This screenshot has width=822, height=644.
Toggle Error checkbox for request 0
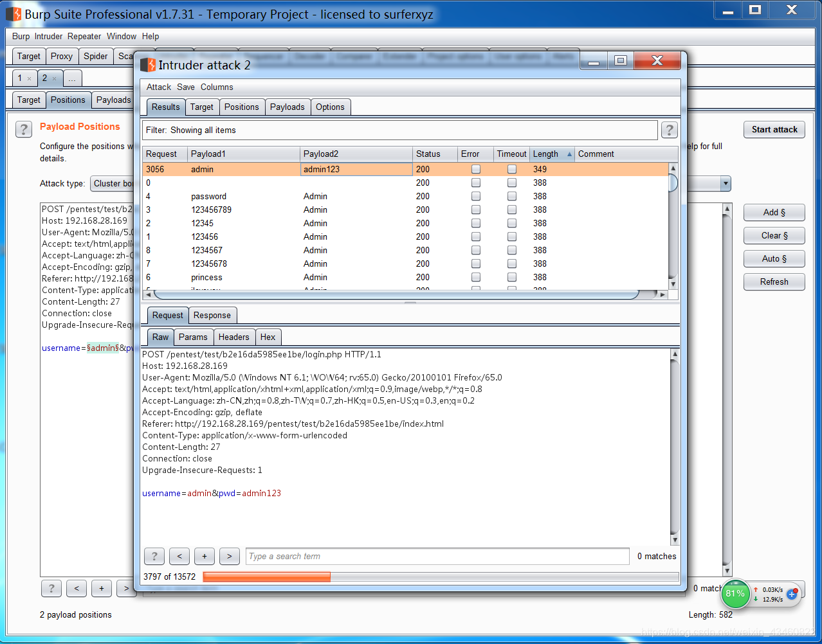476,183
